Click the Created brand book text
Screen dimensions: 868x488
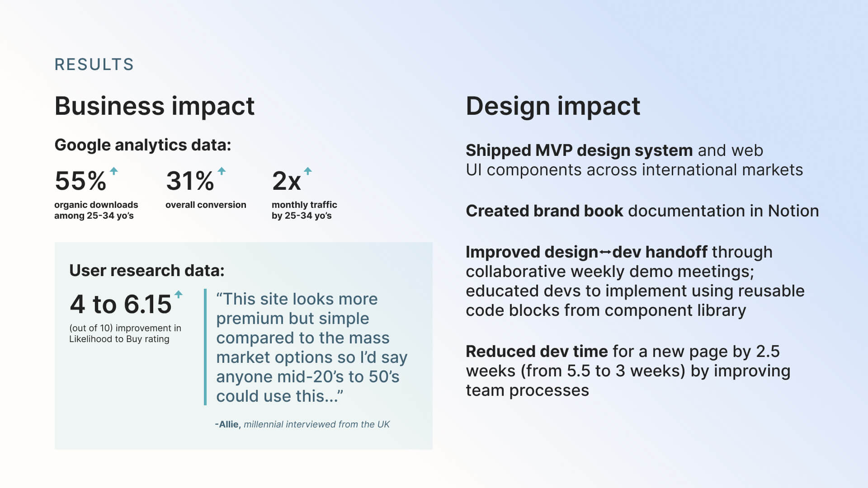(x=544, y=211)
